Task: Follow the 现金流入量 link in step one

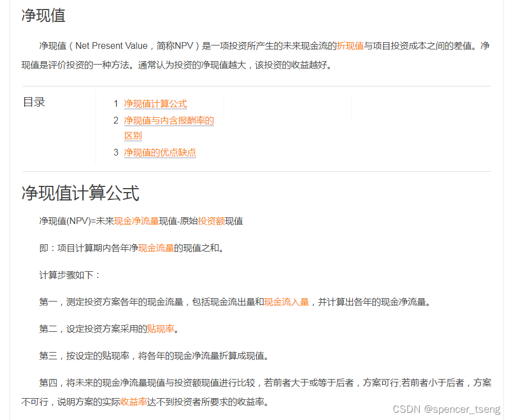Action: pos(287,302)
